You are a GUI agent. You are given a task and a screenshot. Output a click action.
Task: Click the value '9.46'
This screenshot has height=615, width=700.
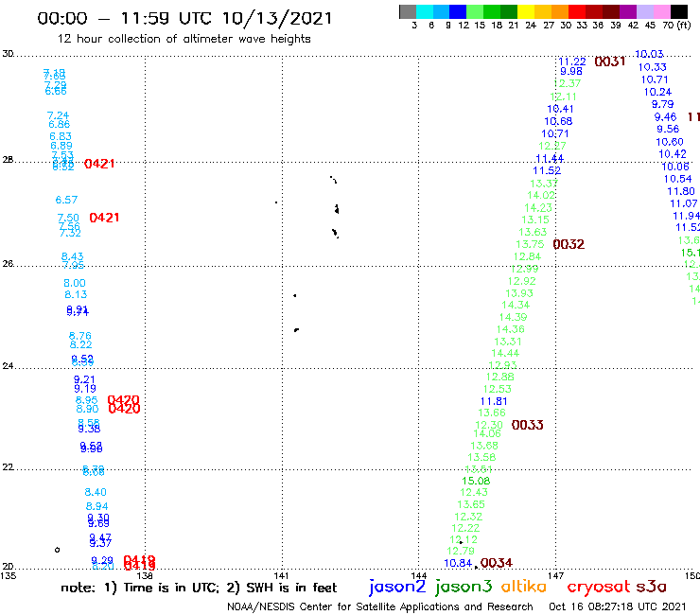click(x=665, y=117)
